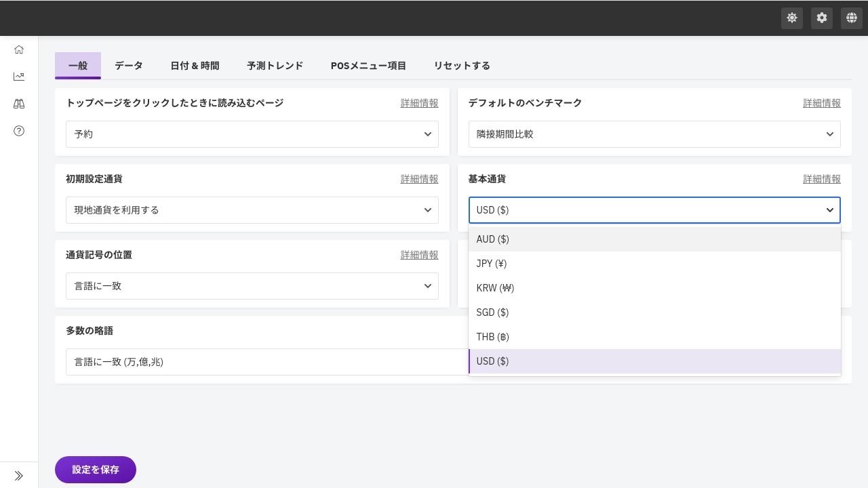Open the trend chart icon in sidebar
This screenshot has height=488, width=868.
[19, 77]
